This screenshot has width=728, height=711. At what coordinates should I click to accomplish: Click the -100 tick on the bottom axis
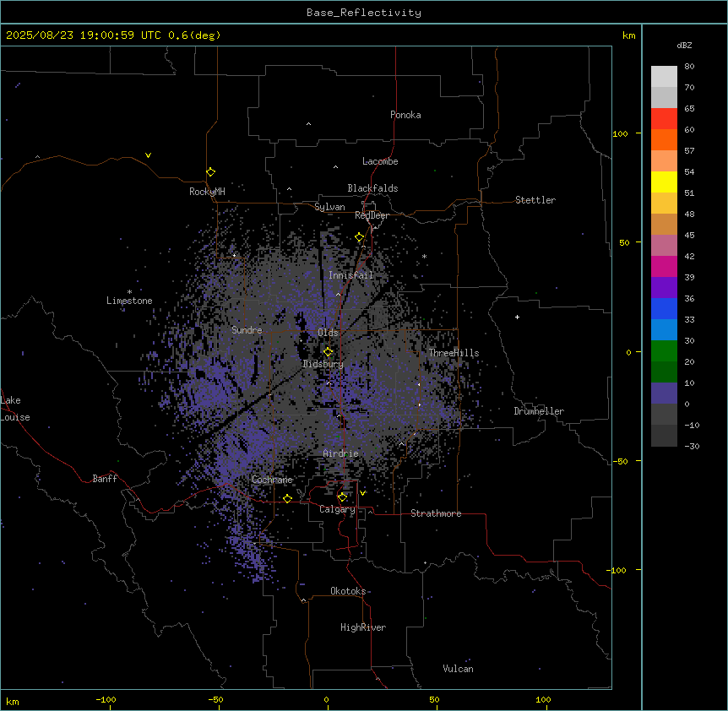pyautogui.click(x=106, y=699)
